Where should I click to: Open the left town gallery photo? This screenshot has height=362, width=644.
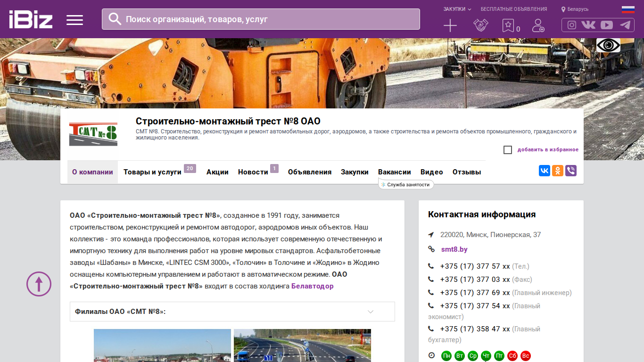click(x=162, y=346)
